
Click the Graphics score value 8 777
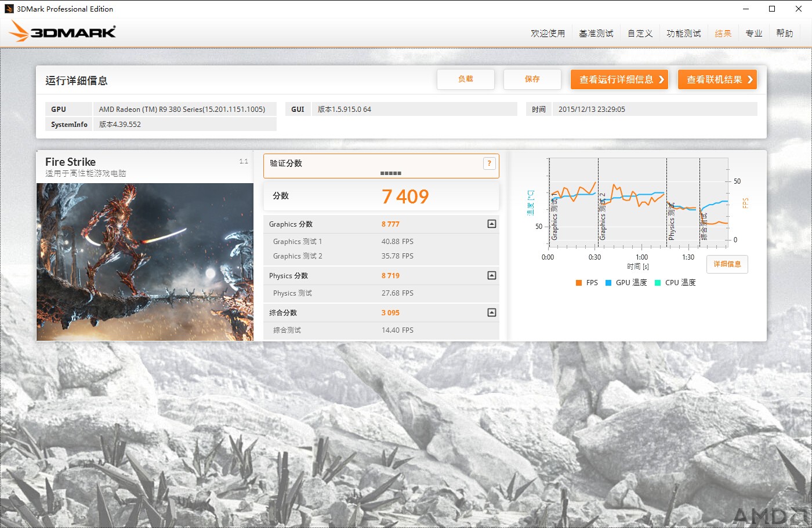tap(390, 224)
